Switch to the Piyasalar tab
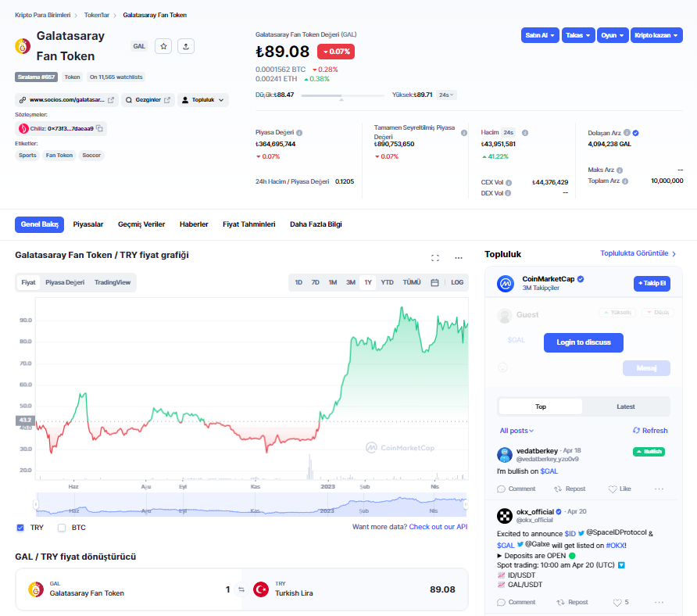This screenshot has width=697, height=616. [x=88, y=224]
